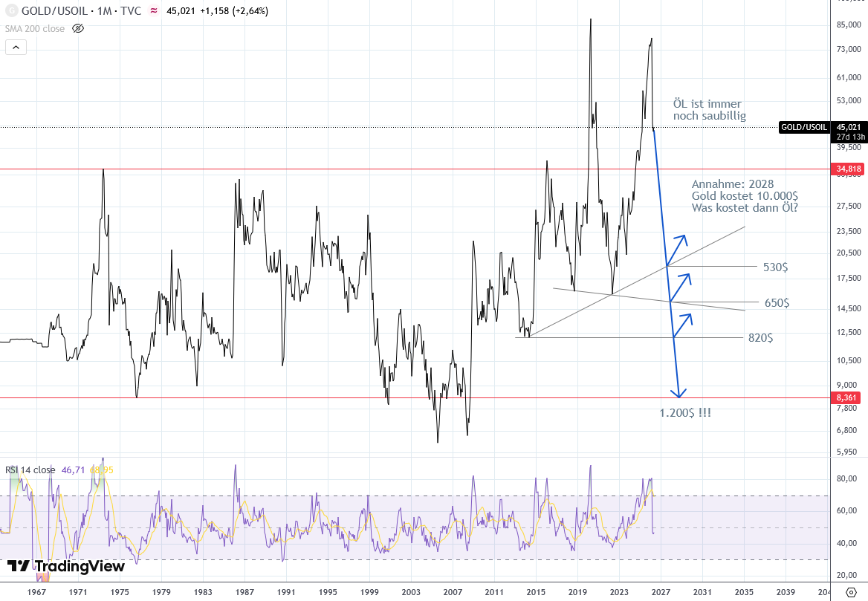Click the RSI 60,00 axis label
The width and height of the screenshot is (868, 601).
point(846,510)
